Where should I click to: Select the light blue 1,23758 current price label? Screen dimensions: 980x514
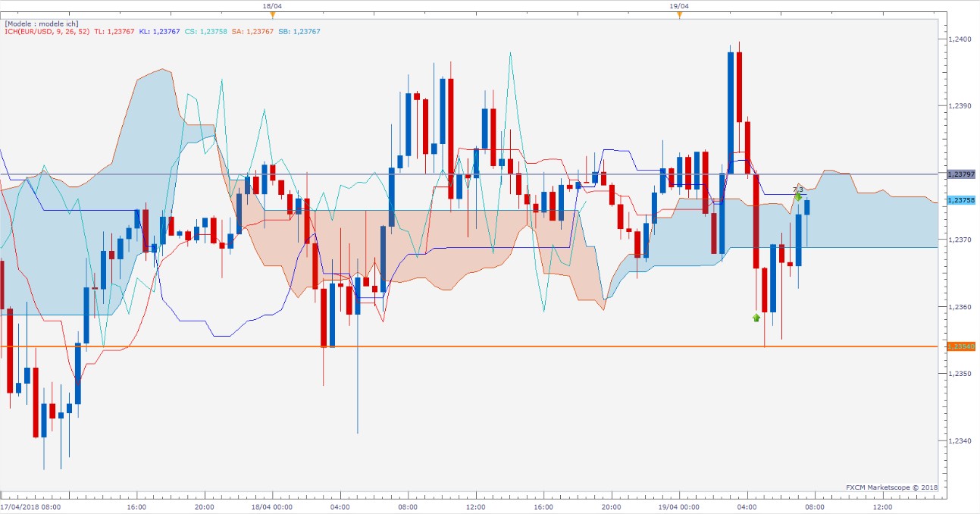[x=960, y=200]
